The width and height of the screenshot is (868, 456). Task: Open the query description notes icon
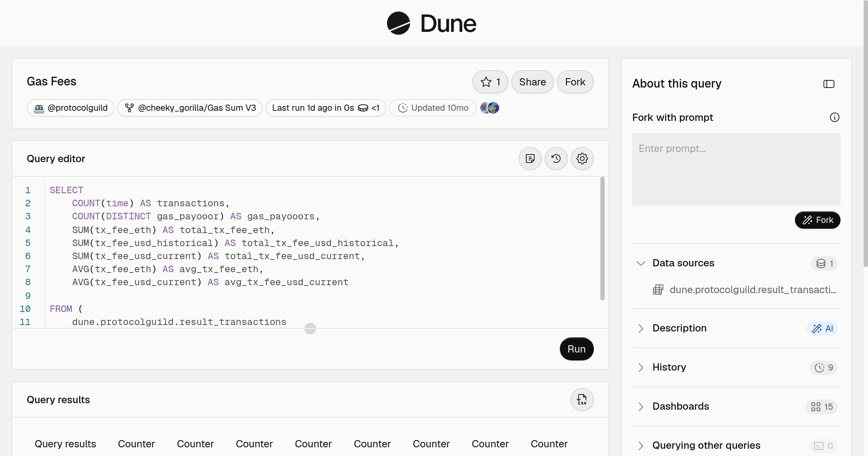coord(530,159)
